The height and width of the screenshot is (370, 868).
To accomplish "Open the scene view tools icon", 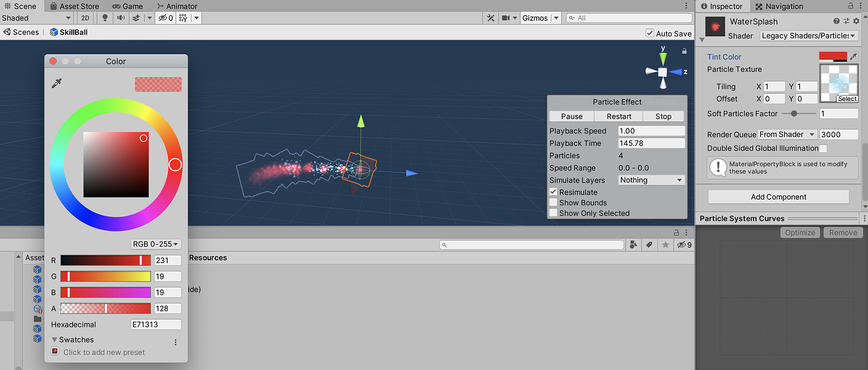I will tap(491, 18).
